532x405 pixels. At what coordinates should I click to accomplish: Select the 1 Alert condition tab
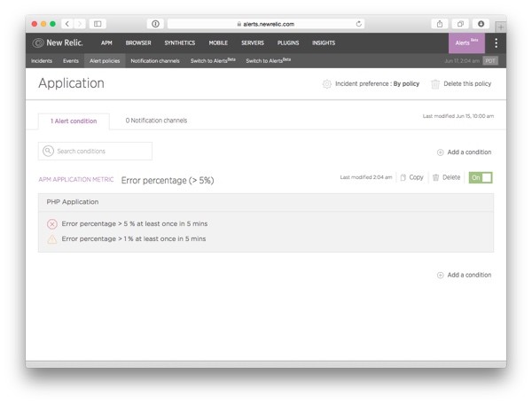[74, 121]
